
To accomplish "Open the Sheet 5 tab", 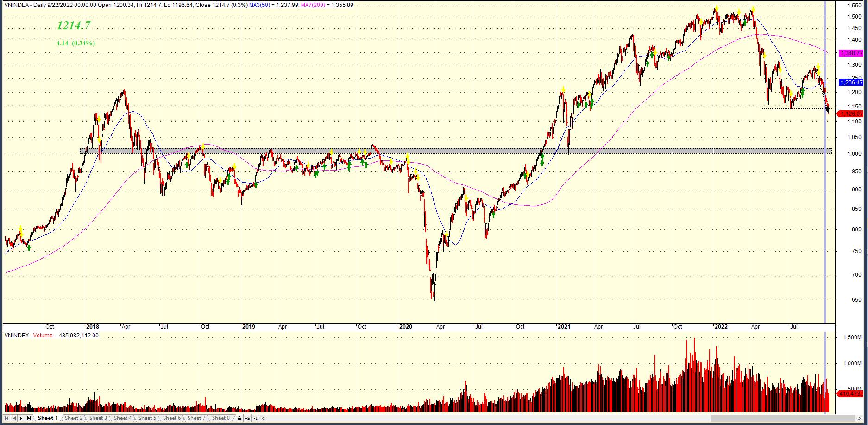I will coord(147,418).
